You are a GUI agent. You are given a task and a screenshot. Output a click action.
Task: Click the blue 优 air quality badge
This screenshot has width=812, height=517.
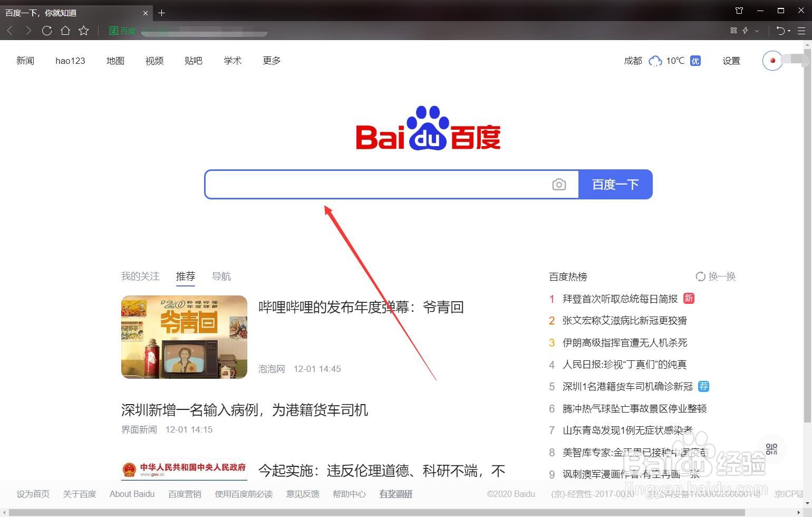[x=695, y=61]
